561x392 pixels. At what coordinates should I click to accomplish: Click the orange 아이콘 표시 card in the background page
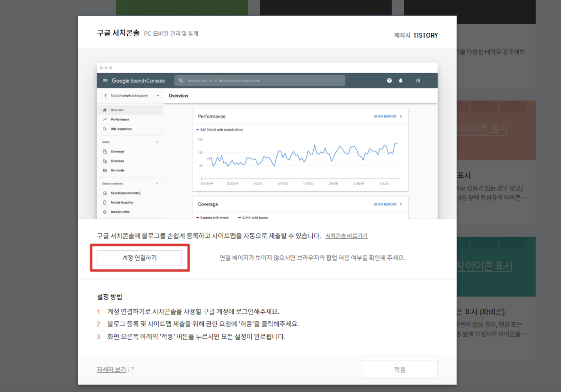point(496,130)
